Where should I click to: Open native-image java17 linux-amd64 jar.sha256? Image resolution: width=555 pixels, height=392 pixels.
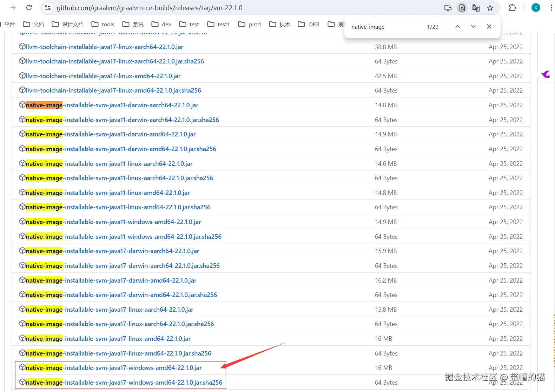(x=119, y=353)
